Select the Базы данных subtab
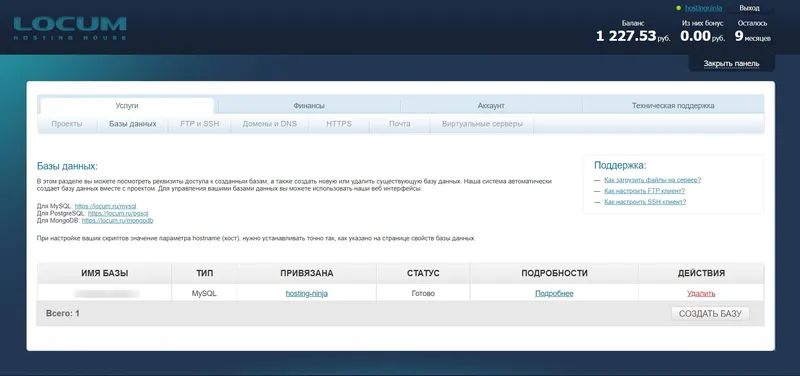The image size is (800, 376). (x=133, y=124)
